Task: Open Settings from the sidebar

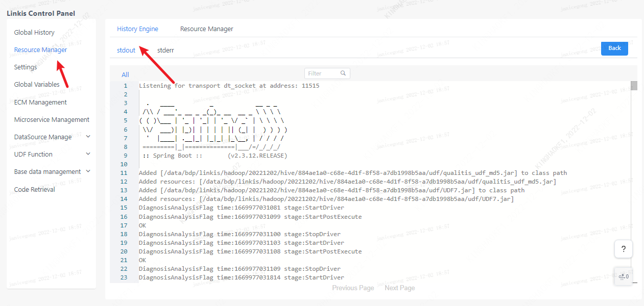Action: click(26, 67)
